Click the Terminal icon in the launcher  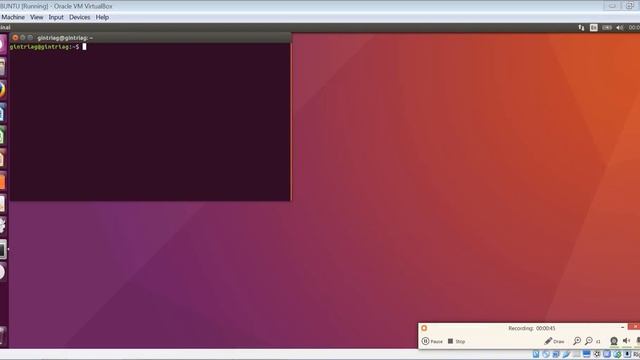(2, 249)
